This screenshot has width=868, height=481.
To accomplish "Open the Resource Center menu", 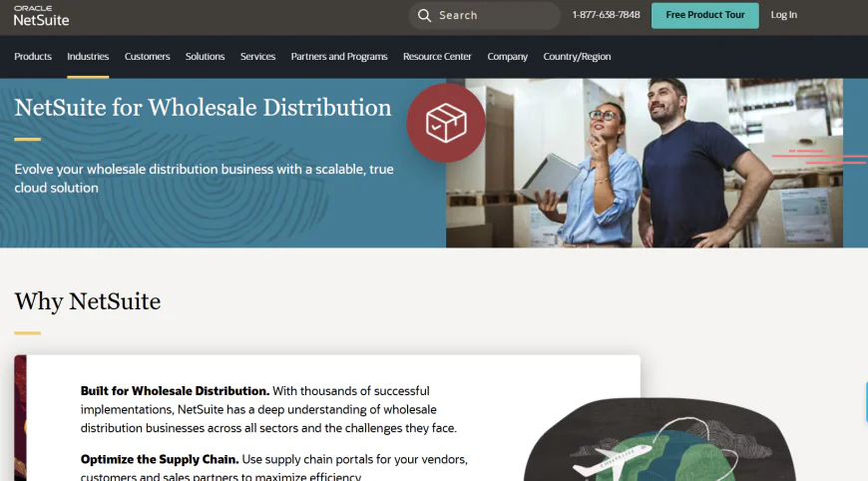I will click(x=437, y=57).
